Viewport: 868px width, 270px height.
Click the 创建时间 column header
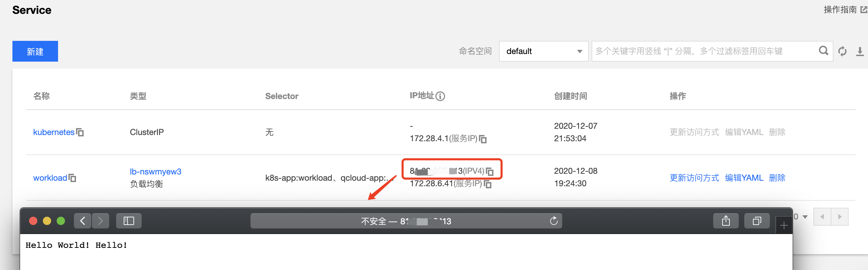point(571,96)
